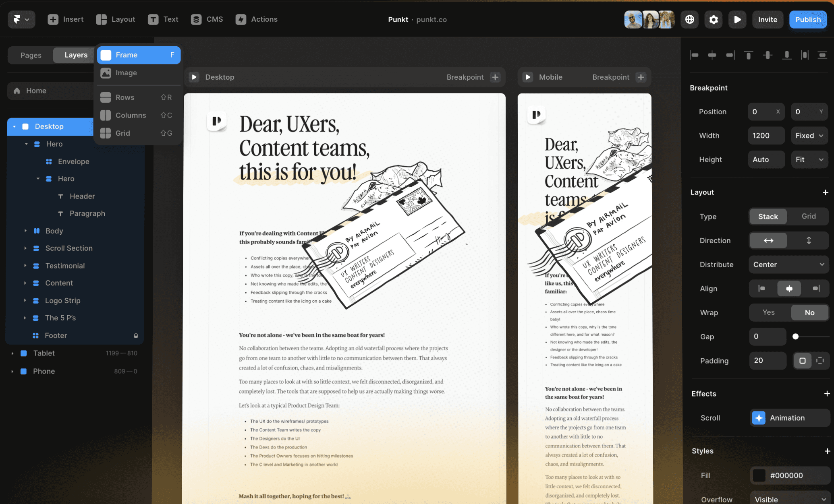
Task: Collapse the nested Hero layer
Action: point(38,179)
